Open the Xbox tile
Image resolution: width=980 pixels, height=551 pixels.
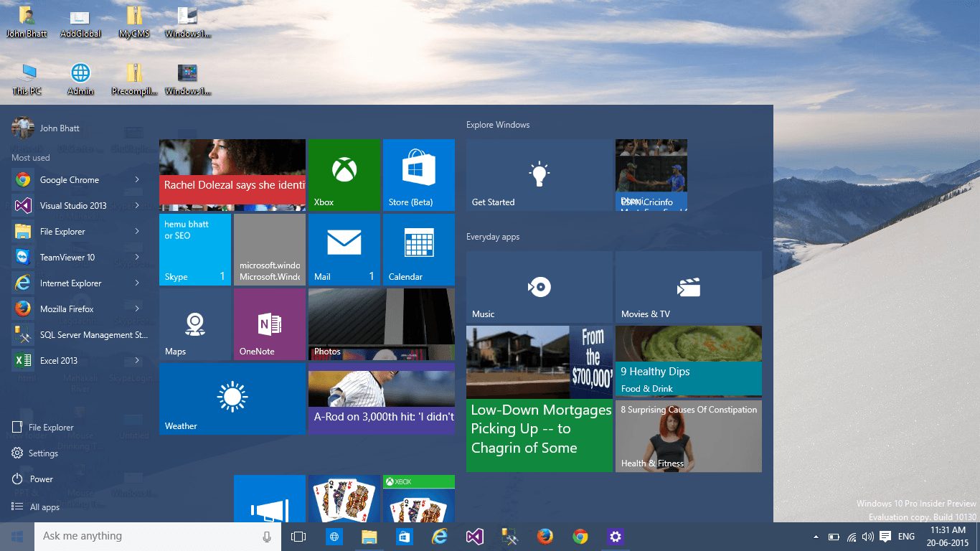pos(344,175)
